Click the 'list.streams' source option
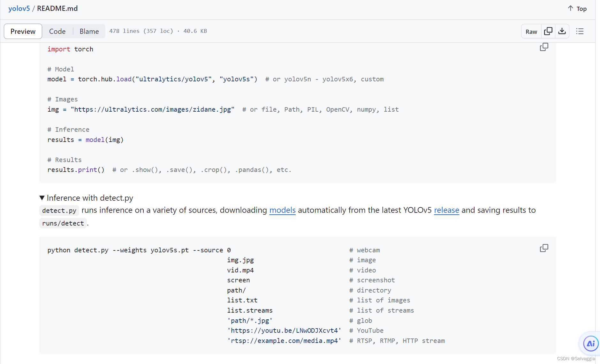600x364 pixels. click(x=250, y=310)
